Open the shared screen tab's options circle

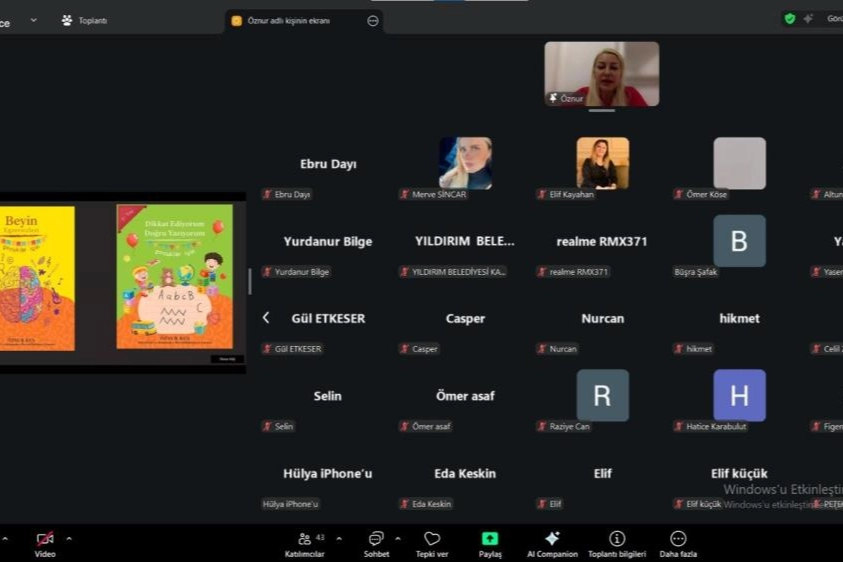click(373, 20)
